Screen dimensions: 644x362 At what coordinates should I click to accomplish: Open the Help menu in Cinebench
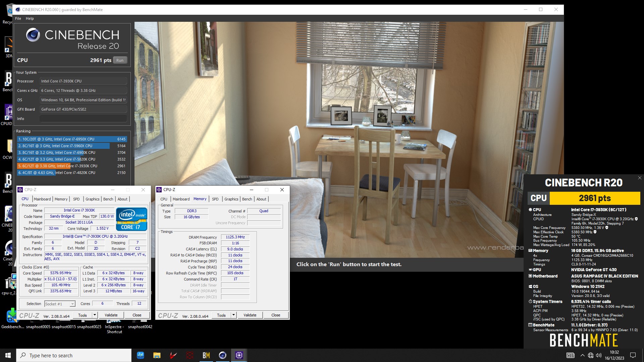coord(30,18)
